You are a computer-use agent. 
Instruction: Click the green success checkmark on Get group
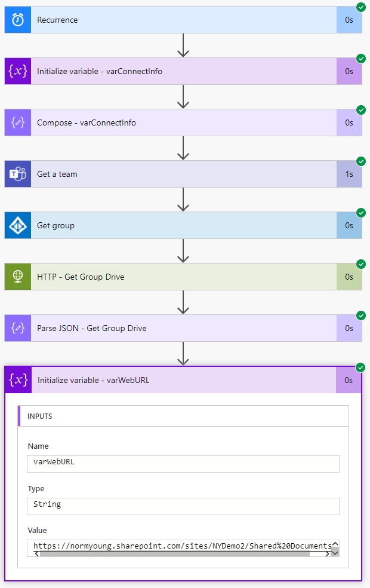(x=360, y=213)
